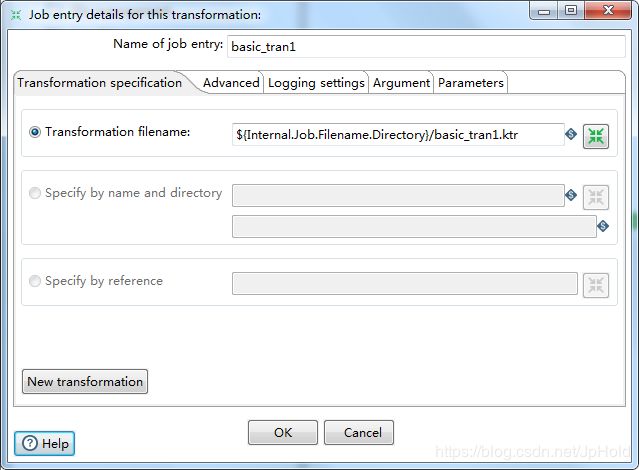
Task: Click variable diamond icon beside directory field
Action: [603, 225]
